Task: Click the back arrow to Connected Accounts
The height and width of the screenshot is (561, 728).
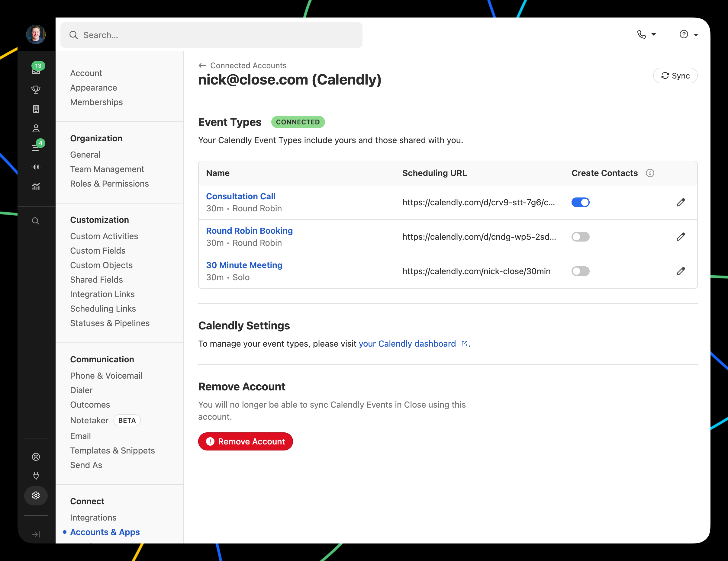Action: point(202,66)
